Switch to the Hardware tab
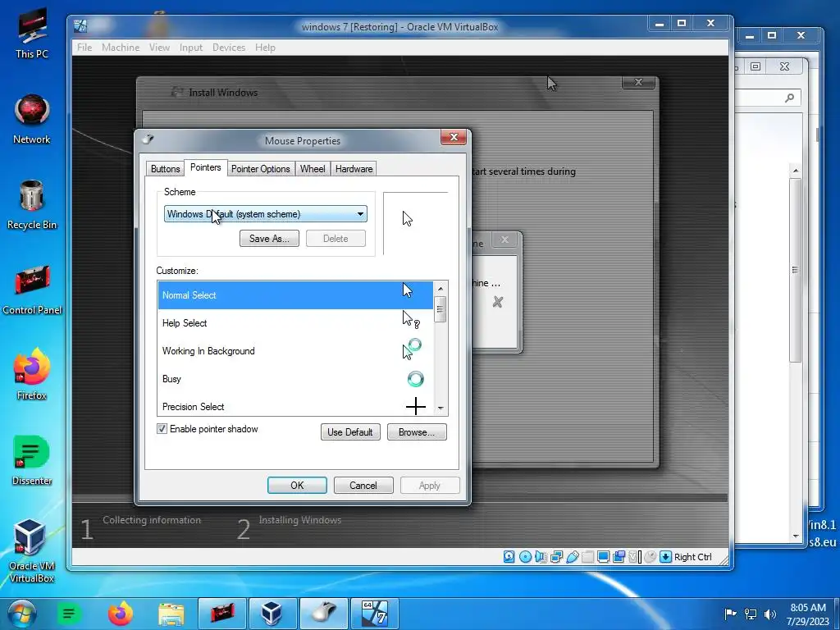840x630 pixels. tap(354, 169)
